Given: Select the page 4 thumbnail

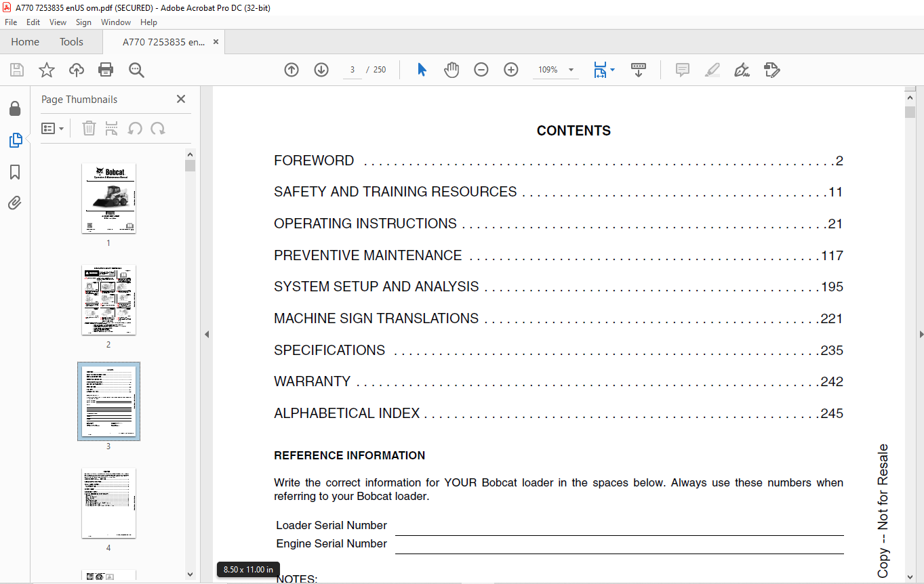Looking at the screenshot, I should pos(108,503).
